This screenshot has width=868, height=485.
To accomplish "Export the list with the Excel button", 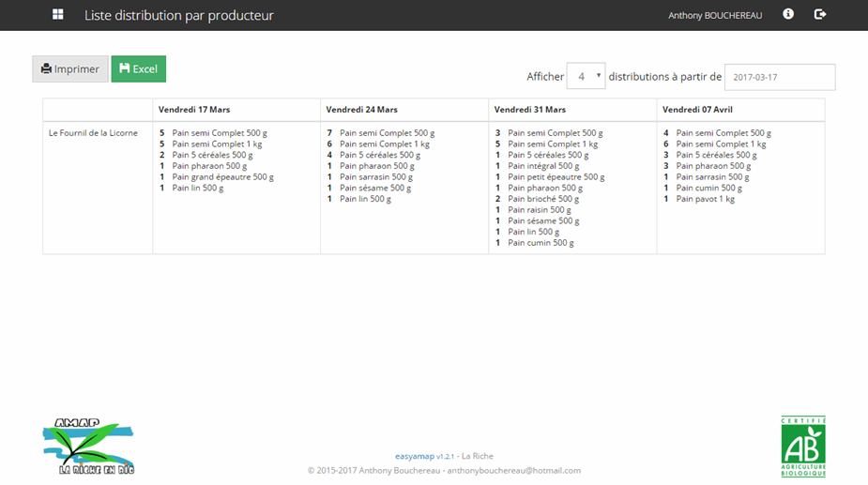I will (138, 69).
